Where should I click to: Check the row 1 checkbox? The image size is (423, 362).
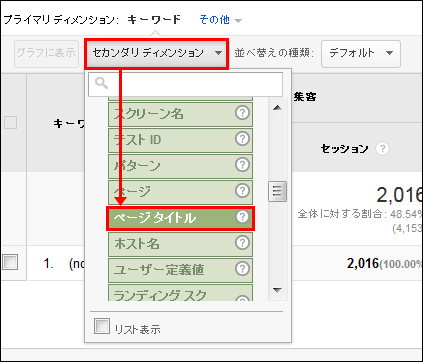tap(10, 262)
